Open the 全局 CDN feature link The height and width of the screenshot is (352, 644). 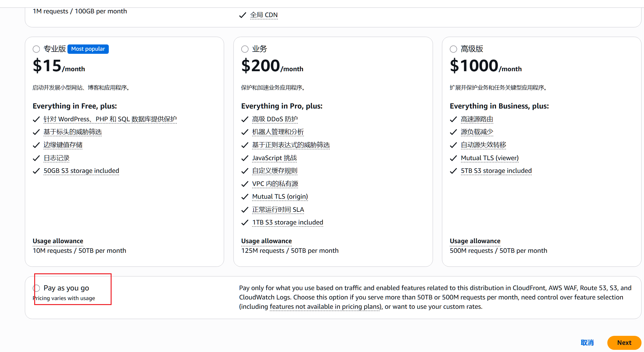264,15
